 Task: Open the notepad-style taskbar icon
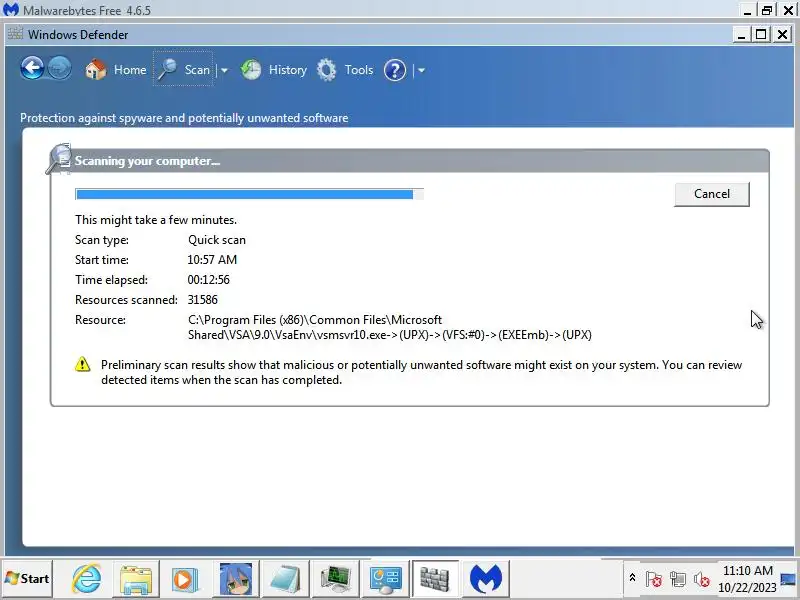tap(285, 579)
